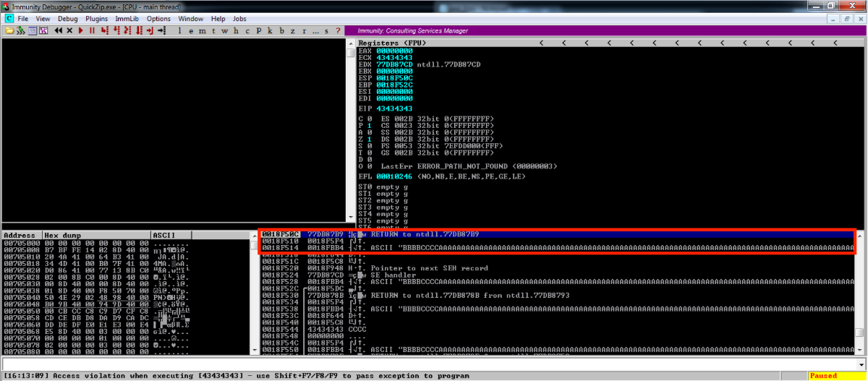Click the Step into toolbar icon
The image size is (868, 381).
(104, 30)
